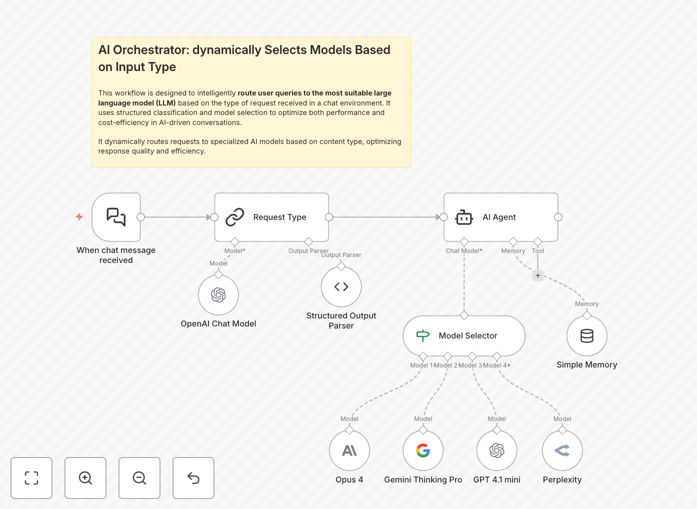This screenshot has width=697, height=509.
Task: Fit workflow to view
Action: pos(32,478)
